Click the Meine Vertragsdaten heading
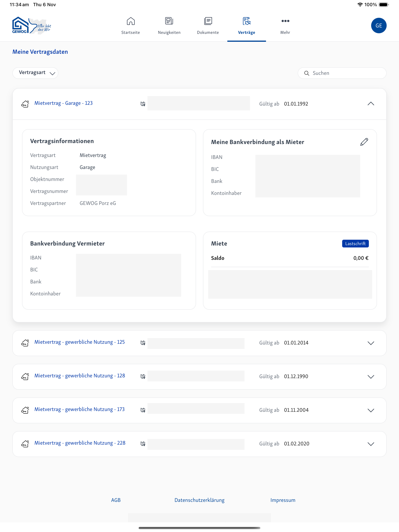This screenshot has width=399, height=532. click(x=40, y=52)
